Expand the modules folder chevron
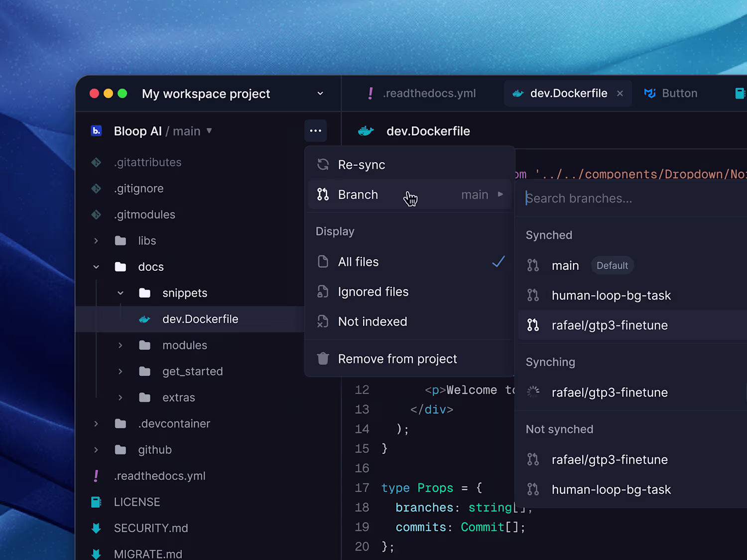Viewport: 747px width, 560px height. coord(120,345)
